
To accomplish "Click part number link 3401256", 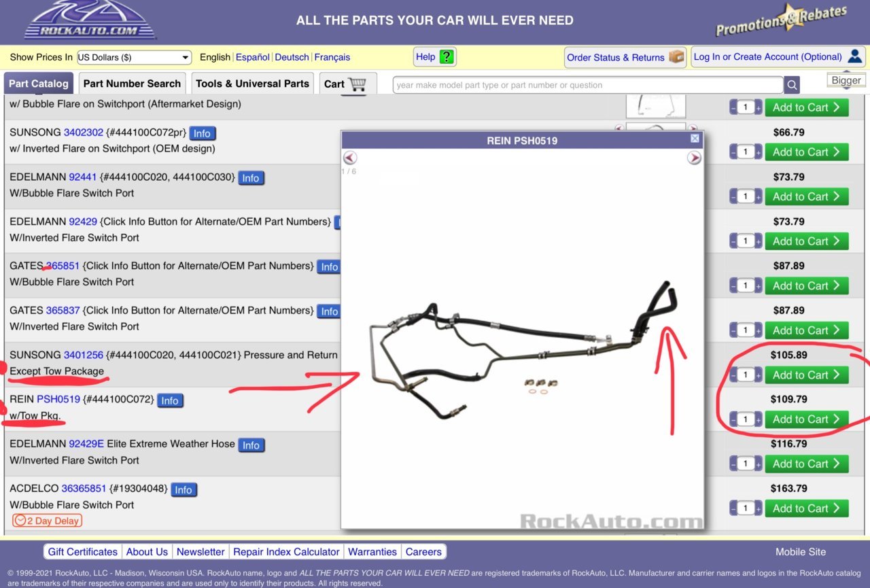I will [84, 355].
